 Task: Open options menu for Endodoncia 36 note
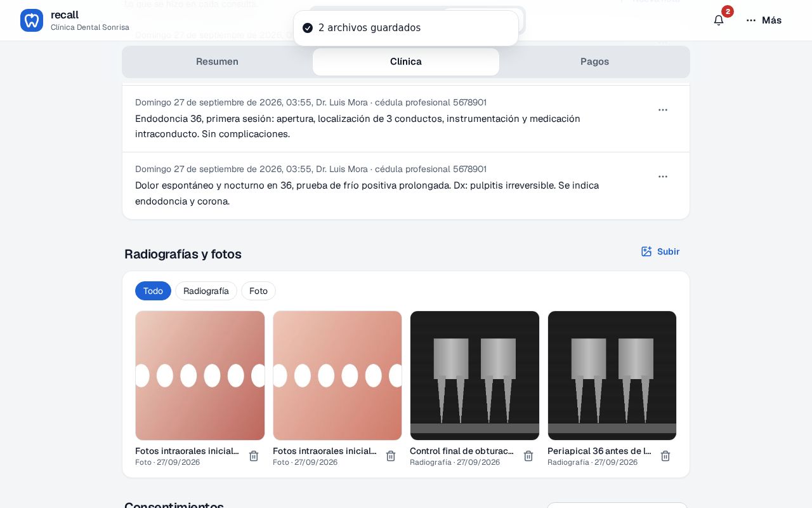tap(663, 110)
